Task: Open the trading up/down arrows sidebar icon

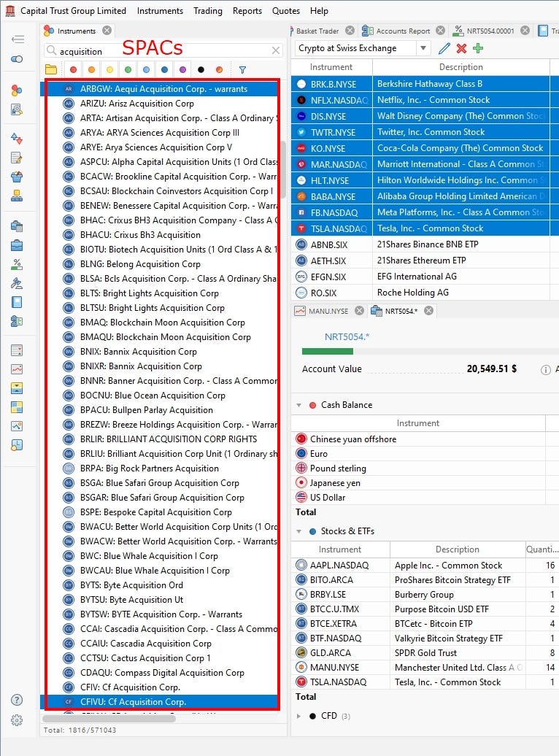Action: coord(17,139)
